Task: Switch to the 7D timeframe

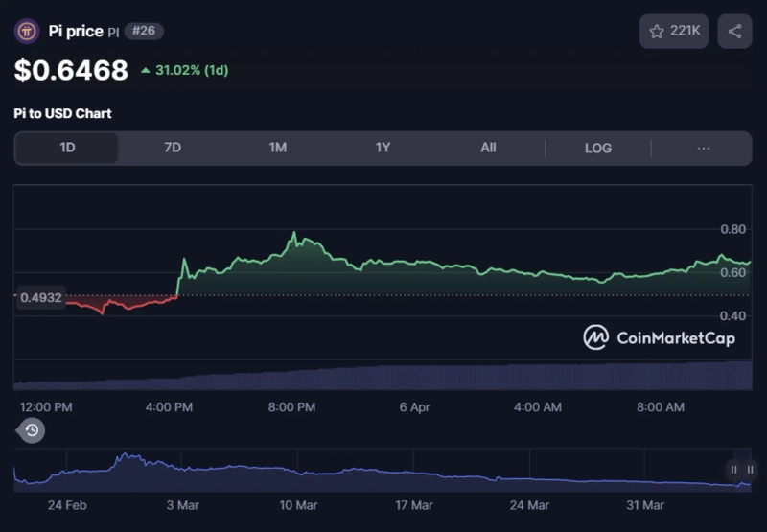Action: [173, 148]
